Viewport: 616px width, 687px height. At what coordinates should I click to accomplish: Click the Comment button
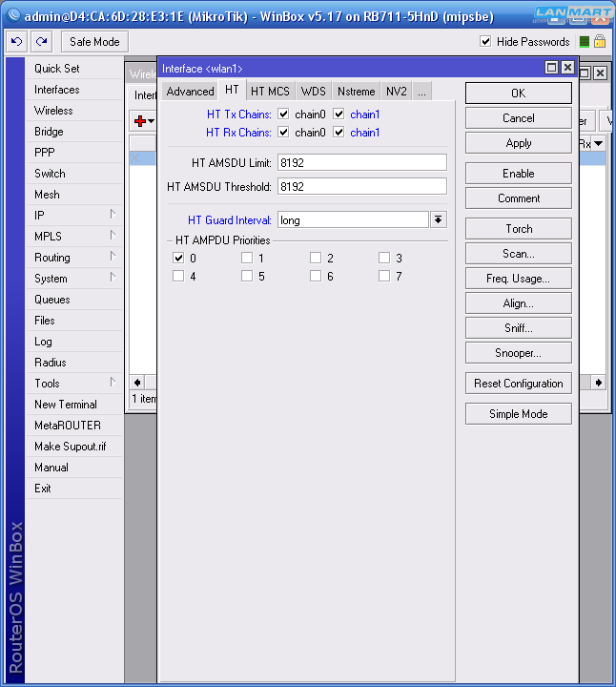click(519, 198)
